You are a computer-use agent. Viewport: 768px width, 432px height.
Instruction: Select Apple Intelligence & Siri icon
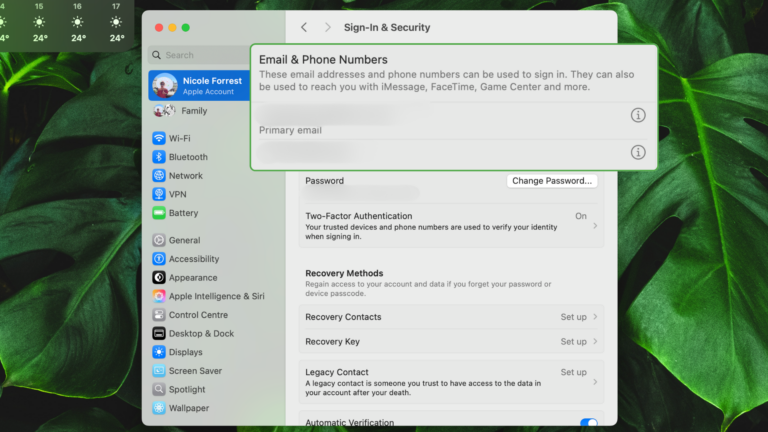click(159, 296)
